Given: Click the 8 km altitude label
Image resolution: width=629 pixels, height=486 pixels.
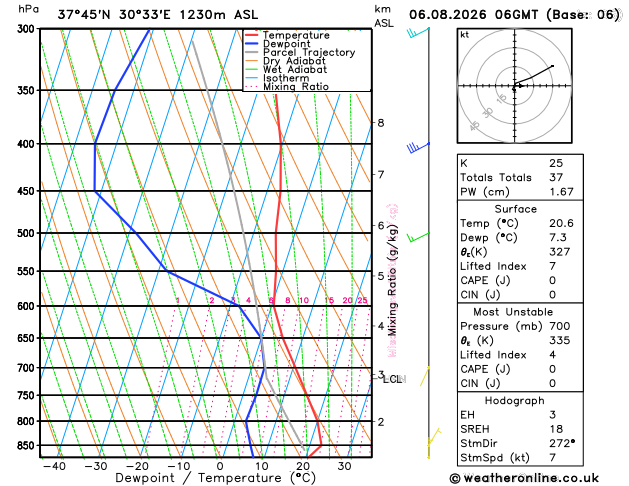Looking at the screenshot, I should click(x=381, y=123).
